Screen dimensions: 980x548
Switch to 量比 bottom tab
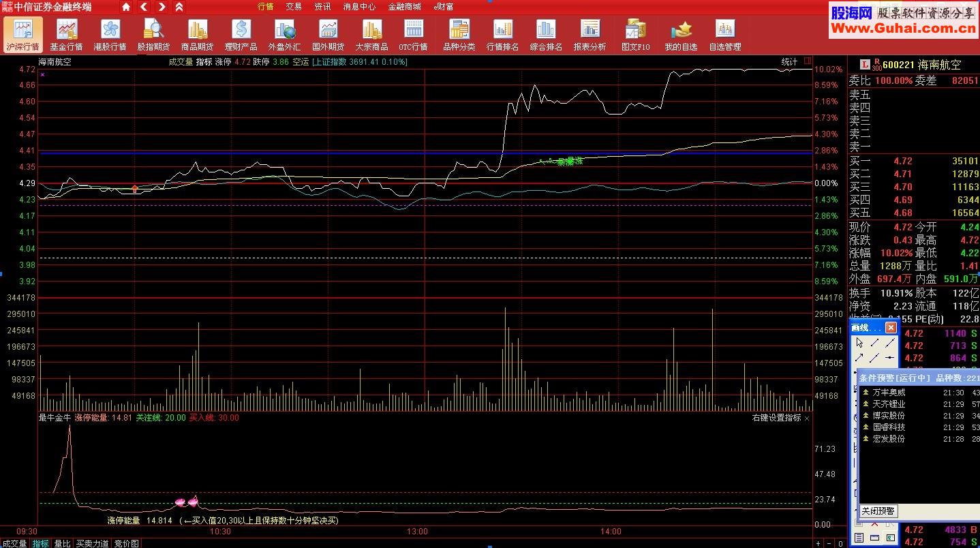click(x=62, y=543)
